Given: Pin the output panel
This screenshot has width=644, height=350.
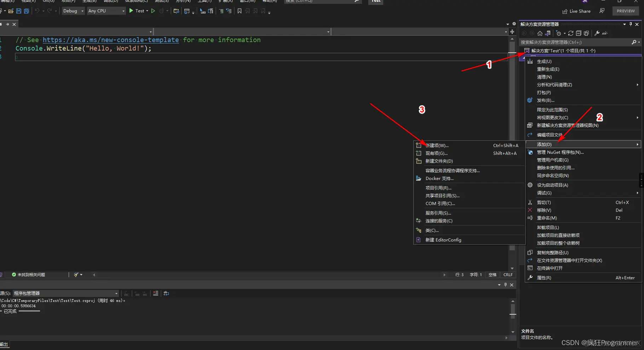Looking at the screenshot, I should pos(505,285).
